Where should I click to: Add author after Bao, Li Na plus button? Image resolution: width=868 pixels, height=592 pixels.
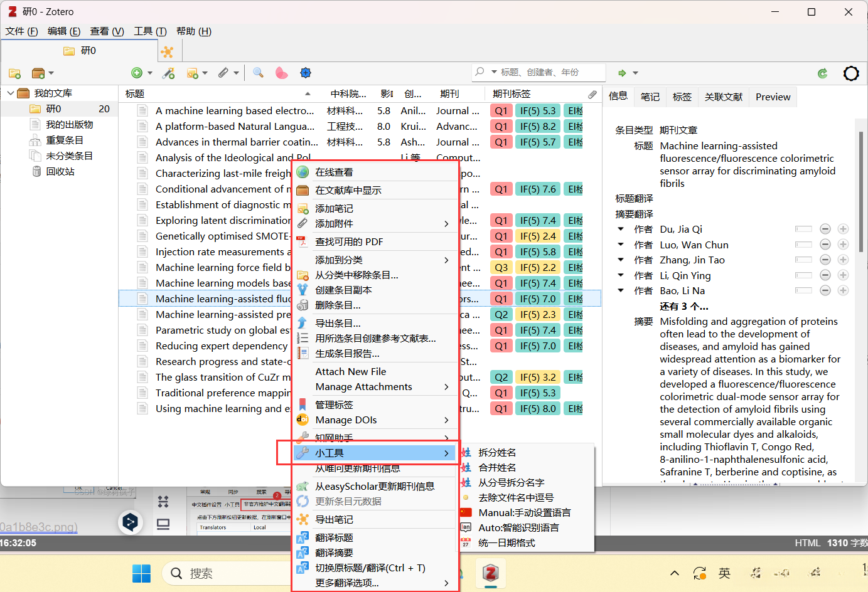click(x=843, y=290)
